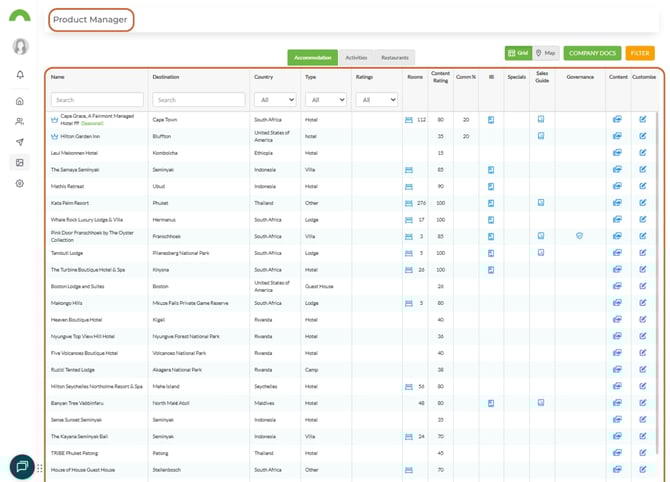
Task: Expand the Country filter dropdown
Action: [x=275, y=100]
